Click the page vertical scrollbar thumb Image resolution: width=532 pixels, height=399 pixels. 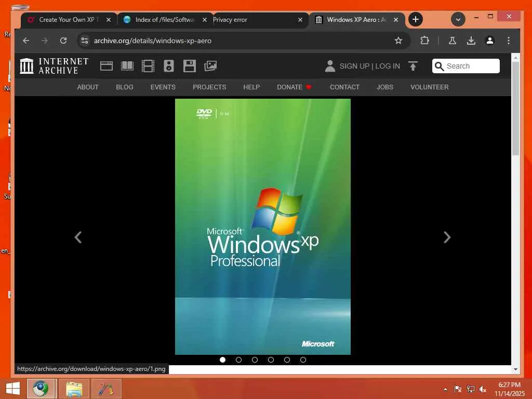tap(515, 109)
